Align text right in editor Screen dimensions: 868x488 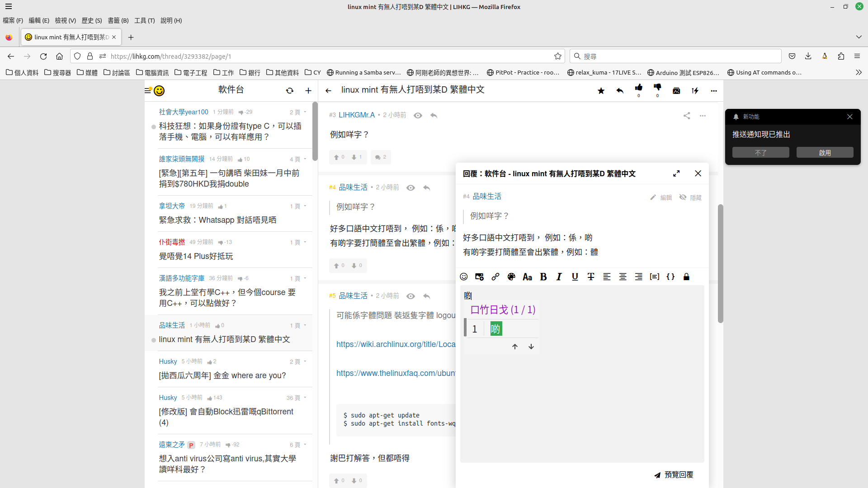638,277
